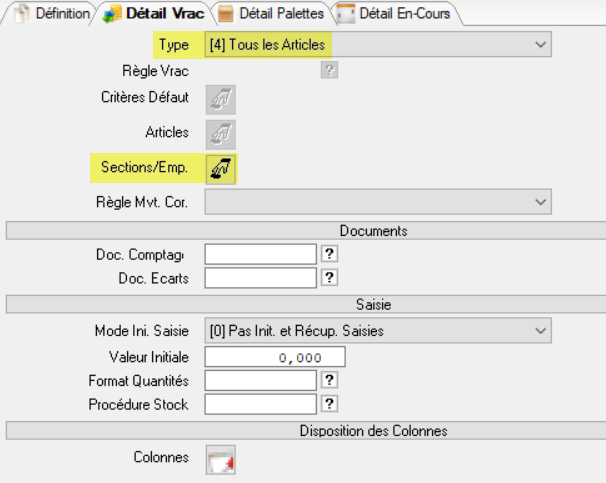Click the Articles selection icon
Screen dimensions: 606x483
click(x=221, y=133)
